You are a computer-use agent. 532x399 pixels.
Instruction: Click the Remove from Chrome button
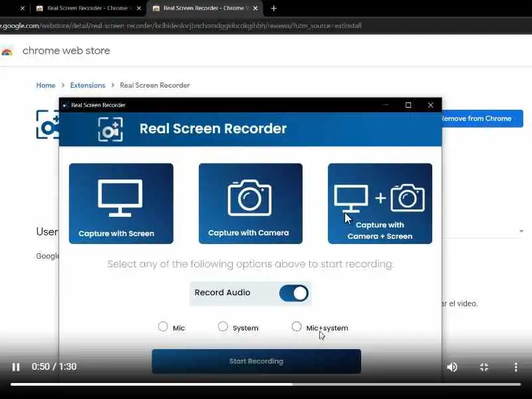pyautogui.click(x=483, y=118)
